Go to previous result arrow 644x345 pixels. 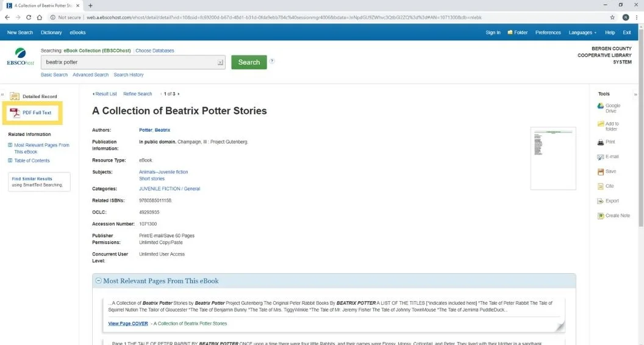(x=161, y=94)
